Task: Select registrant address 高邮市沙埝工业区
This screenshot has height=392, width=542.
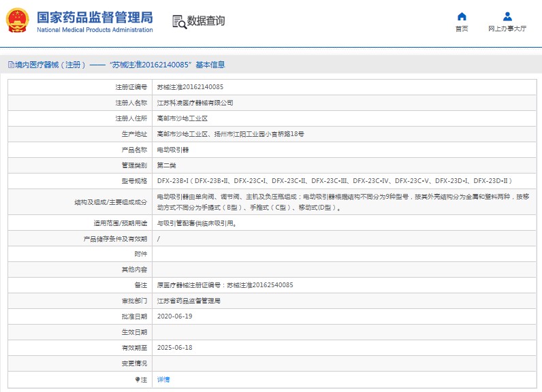Action: (x=182, y=118)
